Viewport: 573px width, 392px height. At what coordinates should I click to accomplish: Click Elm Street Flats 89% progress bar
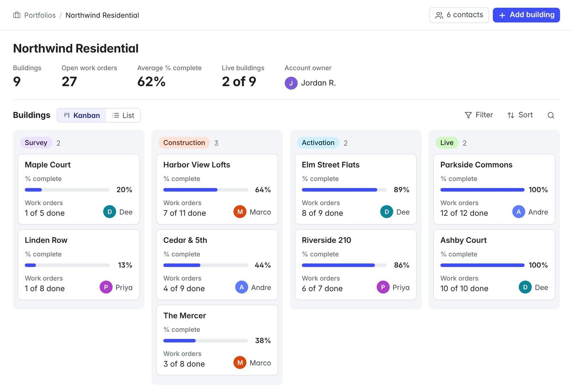(344, 190)
